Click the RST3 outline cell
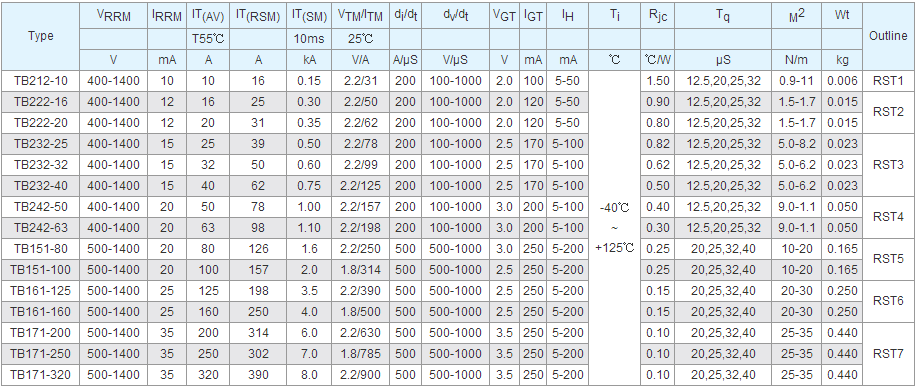The height and width of the screenshot is (387, 916). pos(888,165)
